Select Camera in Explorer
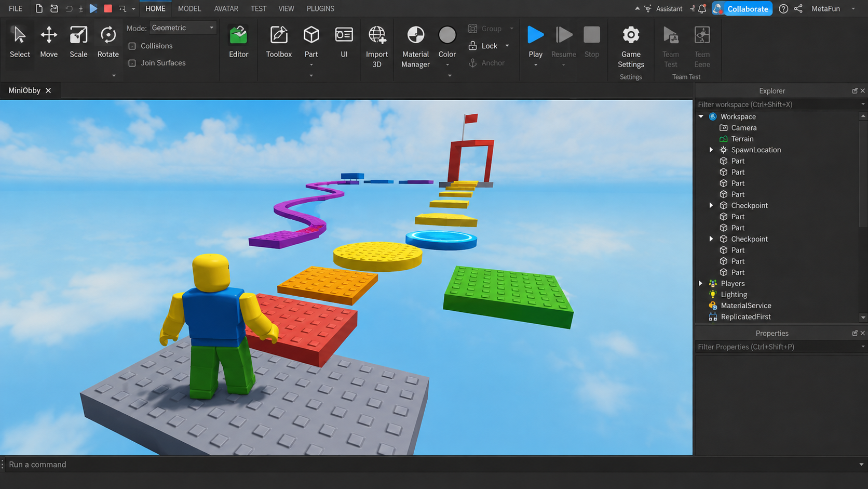 (744, 128)
